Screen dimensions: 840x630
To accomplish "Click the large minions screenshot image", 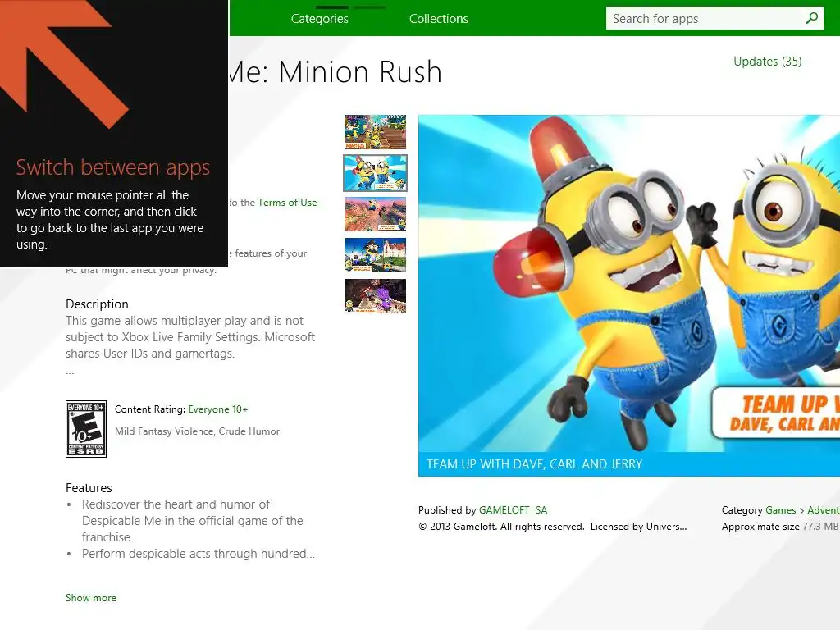I will [x=629, y=283].
